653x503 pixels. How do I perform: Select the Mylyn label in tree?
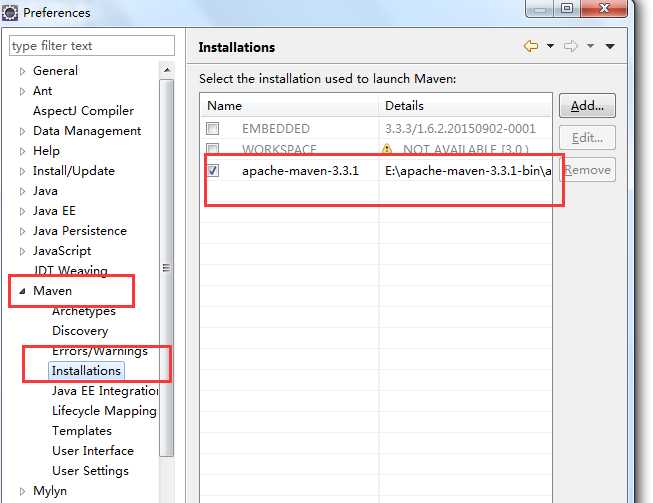pos(50,491)
